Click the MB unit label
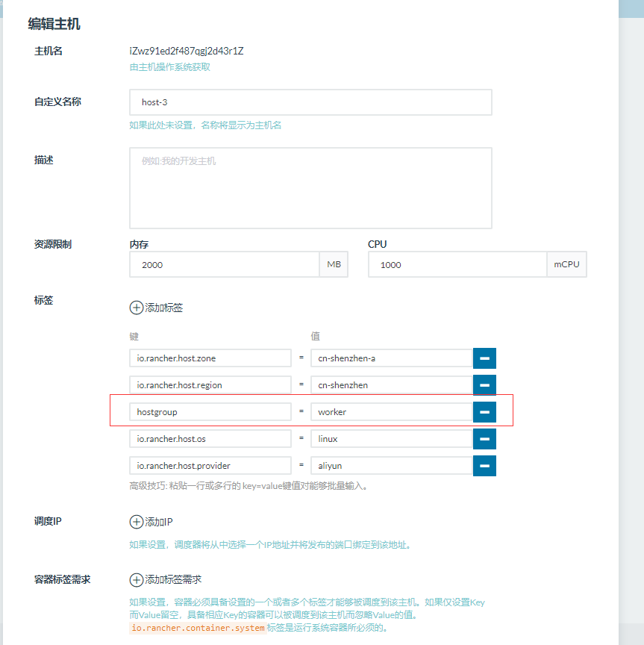Viewport: 644px width, 645px height. pyautogui.click(x=334, y=264)
